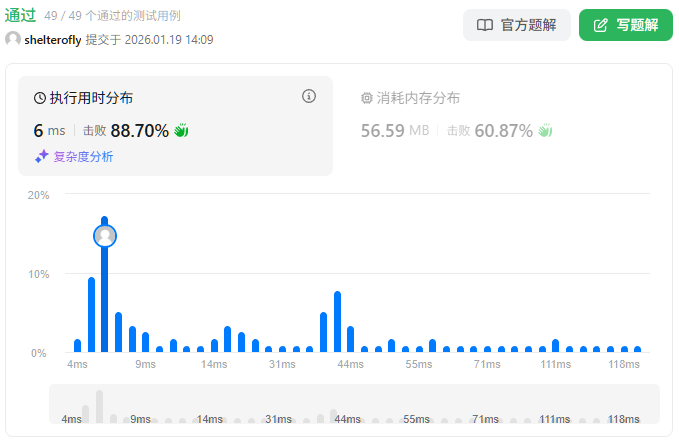Click the chip icon beside 消耗内存分布

click(x=366, y=98)
